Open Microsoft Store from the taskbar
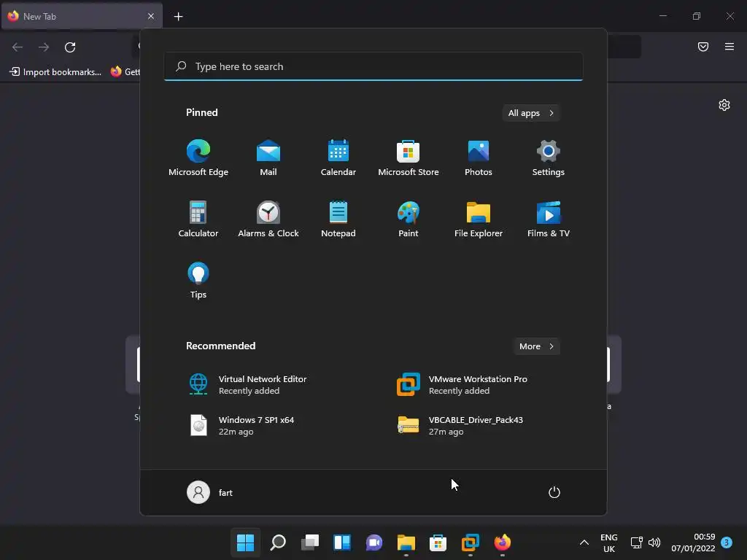This screenshot has width=747, height=560. [438, 542]
